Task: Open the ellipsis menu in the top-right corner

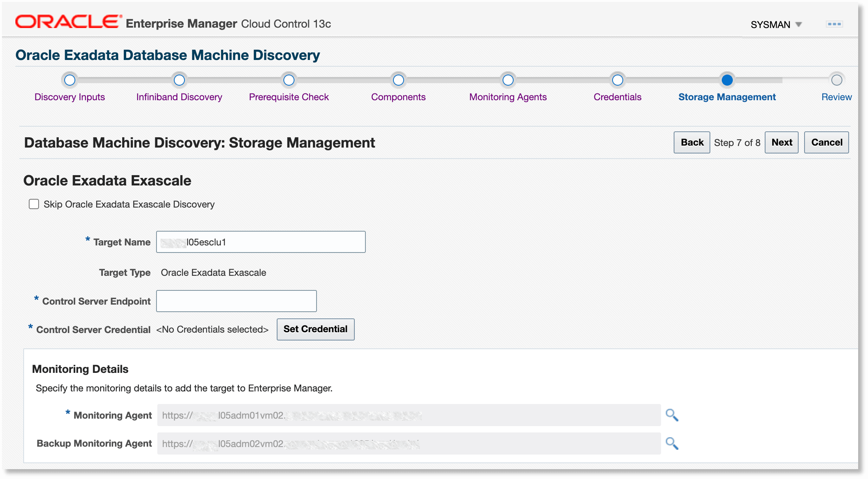Action: pos(834,24)
